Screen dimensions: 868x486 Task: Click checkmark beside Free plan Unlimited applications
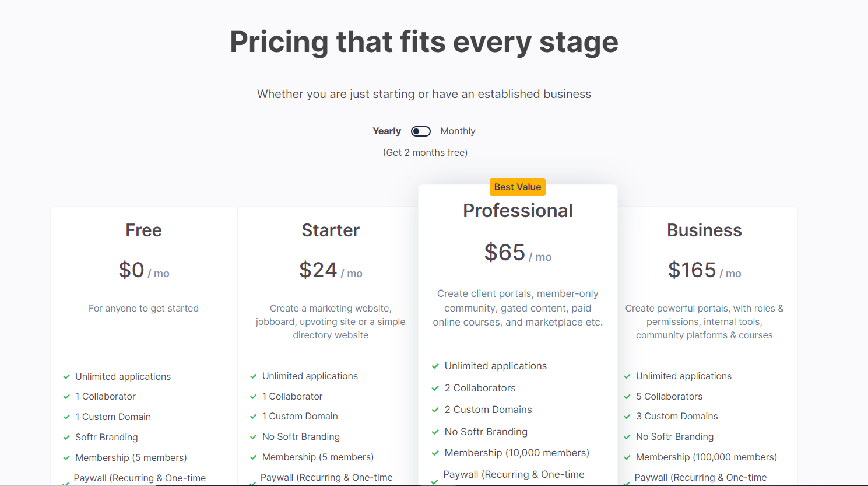[66, 377]
